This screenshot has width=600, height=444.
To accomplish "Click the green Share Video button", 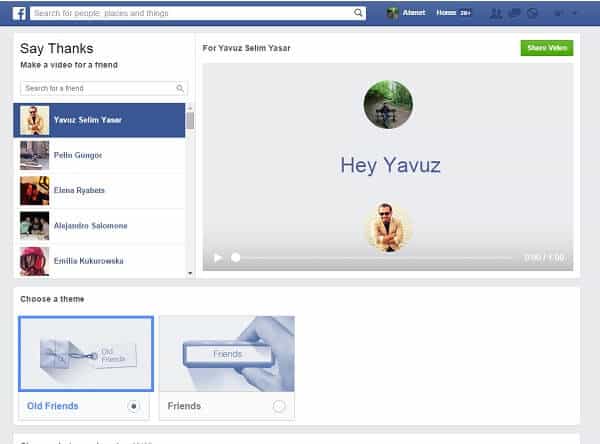I will coord(546,47).
